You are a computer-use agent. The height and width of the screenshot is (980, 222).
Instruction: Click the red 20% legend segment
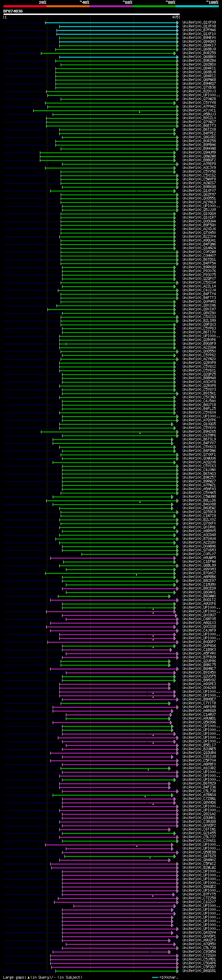click(x=25, y=6)
